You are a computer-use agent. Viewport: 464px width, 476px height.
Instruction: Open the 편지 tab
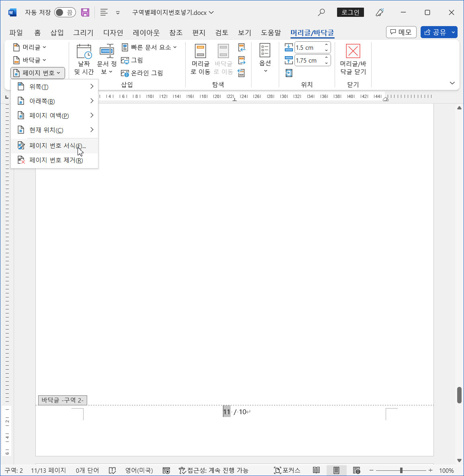[x=199, y=33]
